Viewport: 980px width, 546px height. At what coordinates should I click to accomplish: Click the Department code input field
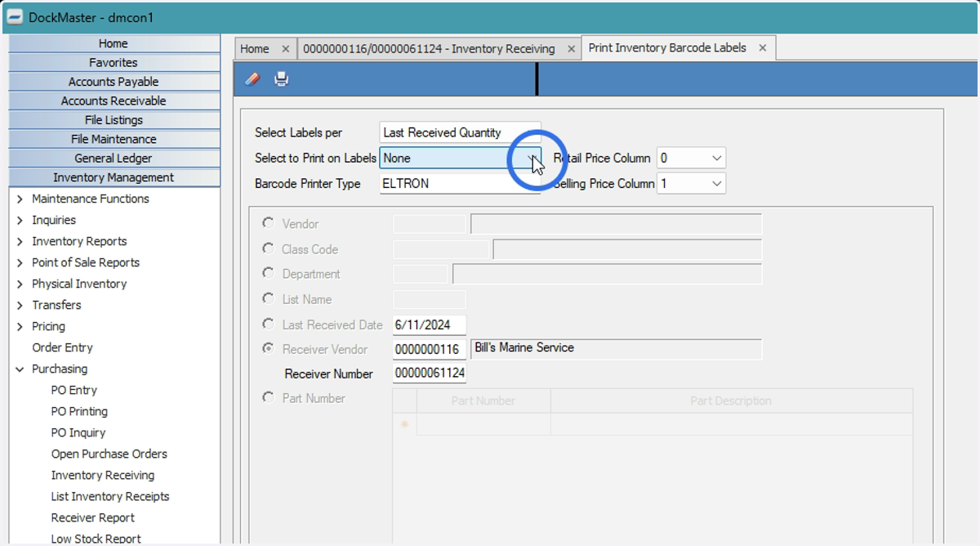(x=421, y=274)
